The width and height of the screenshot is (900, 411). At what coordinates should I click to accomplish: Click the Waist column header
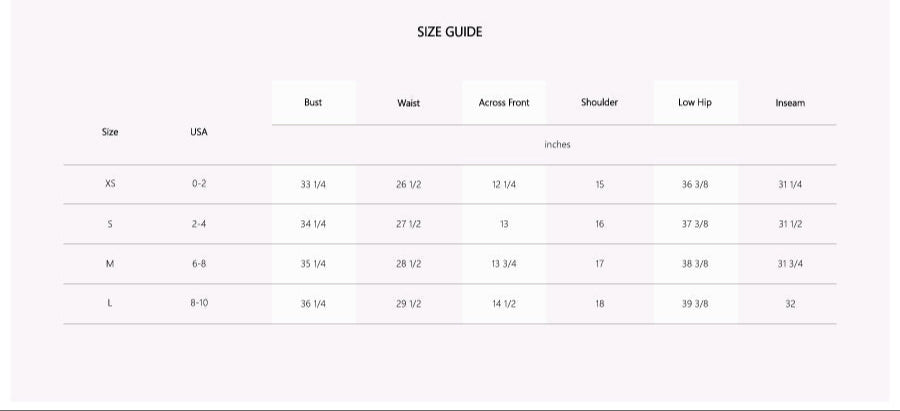coord(408,103)
